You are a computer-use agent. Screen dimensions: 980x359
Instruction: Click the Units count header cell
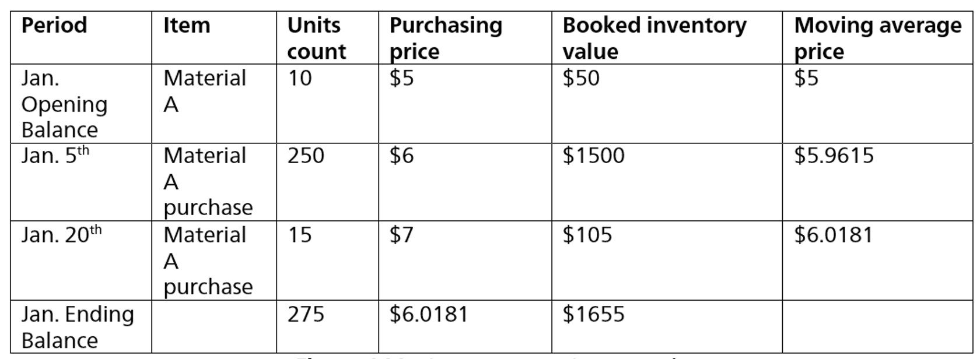click(x=327, y=37)
